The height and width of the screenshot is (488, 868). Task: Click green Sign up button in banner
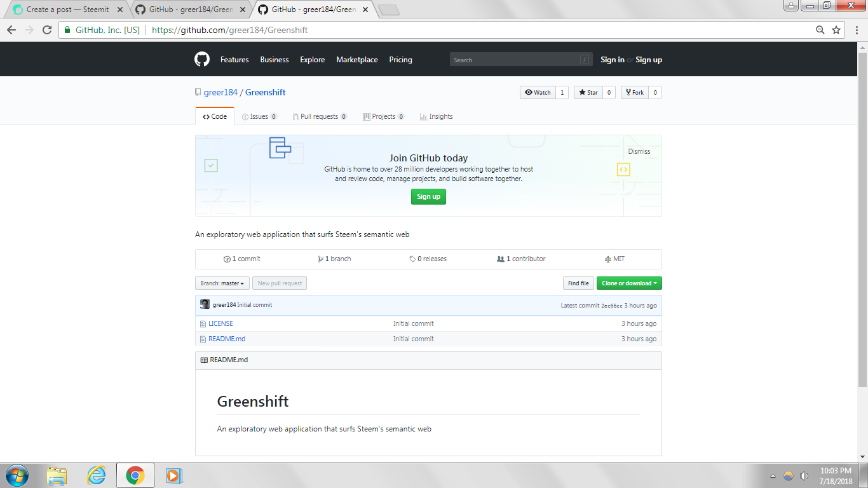point(428,197)
